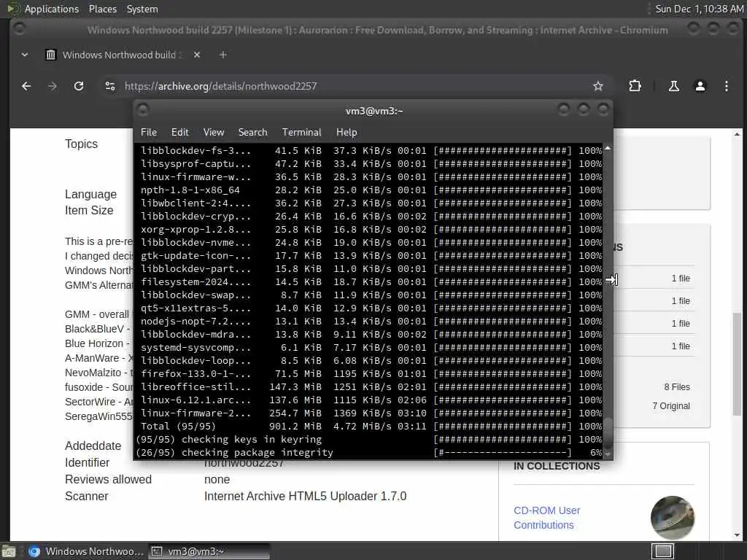
Task: Open the terminal Help menu
Action: tap(347, 133)
